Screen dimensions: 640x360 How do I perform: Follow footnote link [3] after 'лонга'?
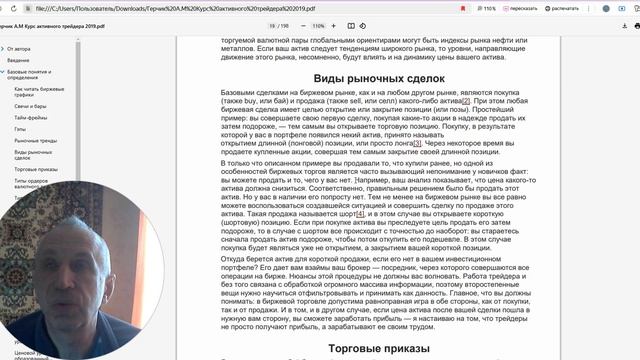point(417,143)
